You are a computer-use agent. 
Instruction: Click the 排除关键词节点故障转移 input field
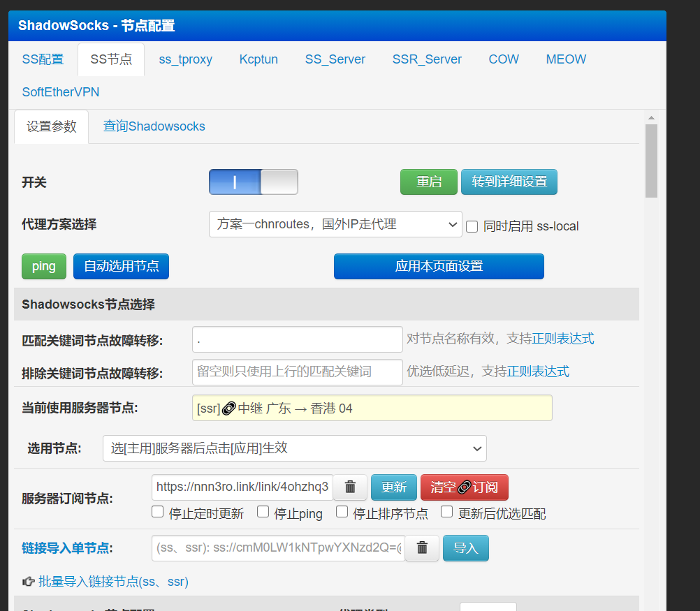click(297, 371)
